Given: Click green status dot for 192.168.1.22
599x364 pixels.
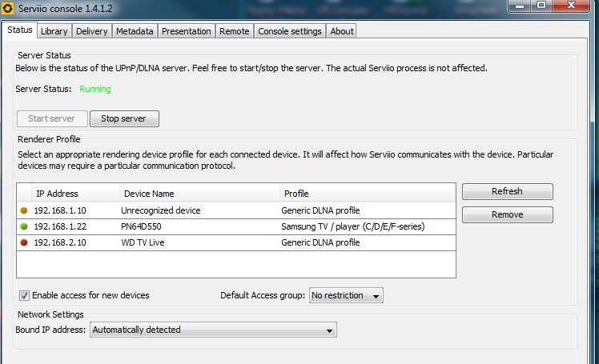Looking at the screenshot, I should click(x=24, y=226).
